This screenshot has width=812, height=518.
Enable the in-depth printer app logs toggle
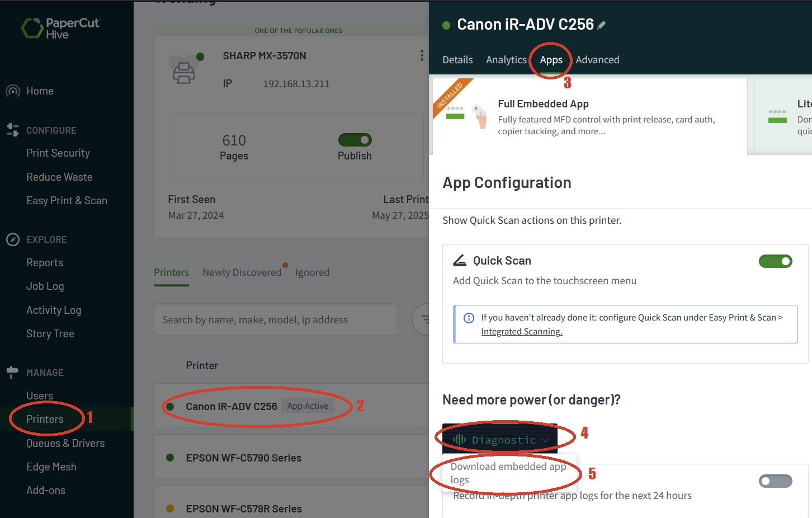pos(775,481)
